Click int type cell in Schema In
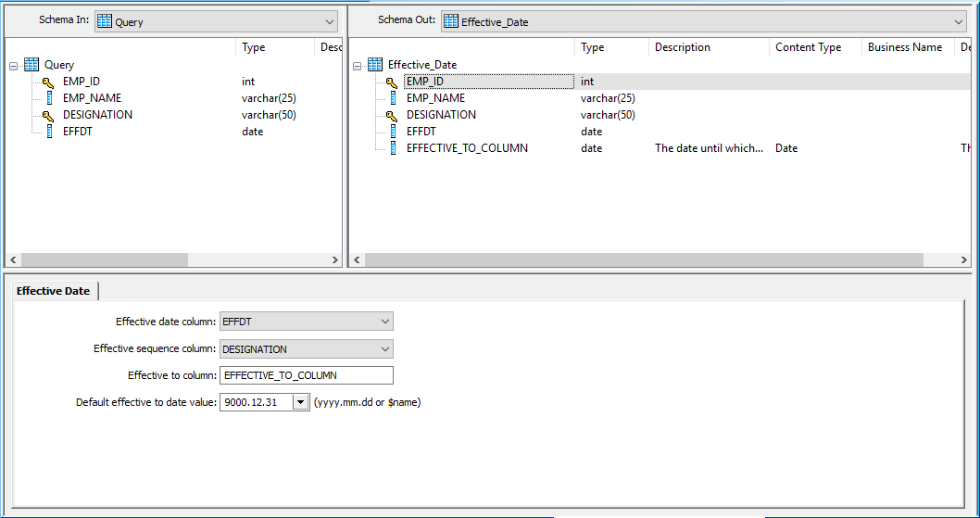Screen dimensions: 980x518 248,82
